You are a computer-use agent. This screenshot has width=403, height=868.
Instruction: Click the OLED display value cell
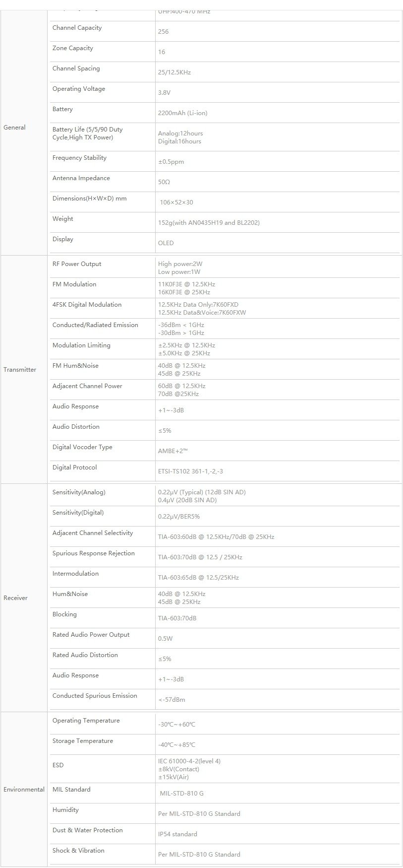pos(277,243)
